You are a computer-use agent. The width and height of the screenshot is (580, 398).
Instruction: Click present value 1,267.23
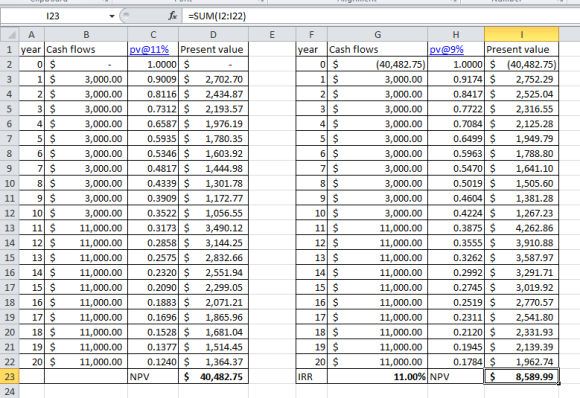pyautogui.click(x=522, y=213)
